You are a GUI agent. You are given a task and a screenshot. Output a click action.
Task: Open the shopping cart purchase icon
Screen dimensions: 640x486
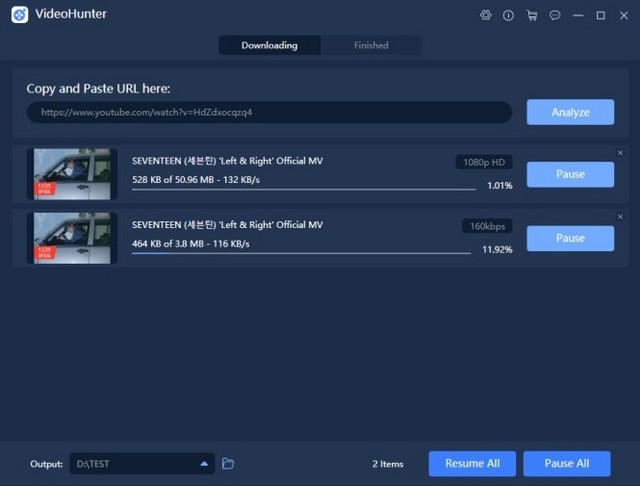[x=531, y=16]
